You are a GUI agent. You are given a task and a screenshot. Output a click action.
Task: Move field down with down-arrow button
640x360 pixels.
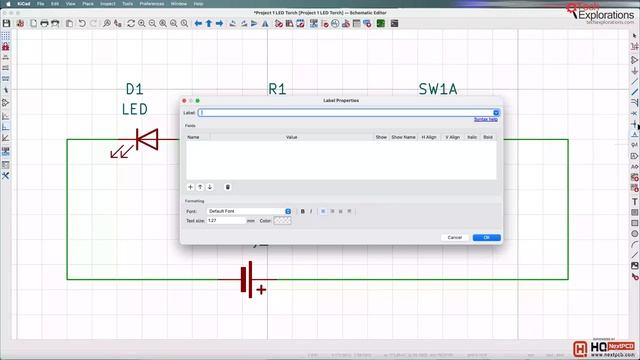pyautogui.click(x=210, y=187)
